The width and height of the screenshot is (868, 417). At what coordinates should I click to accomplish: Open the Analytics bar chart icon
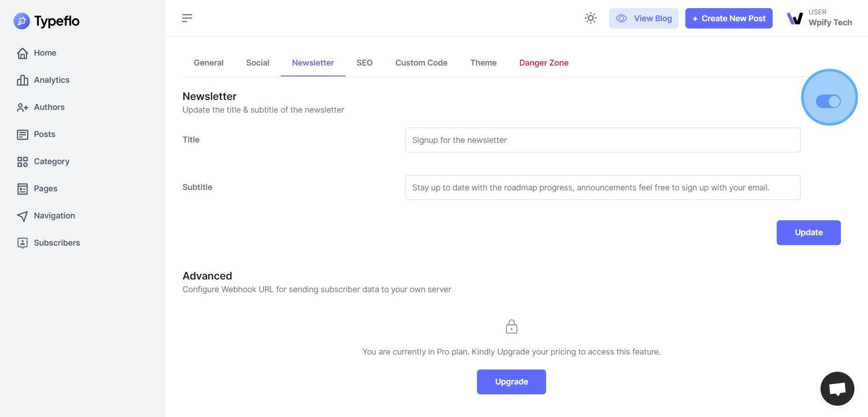pyautogui.click(x=22, y=80)
